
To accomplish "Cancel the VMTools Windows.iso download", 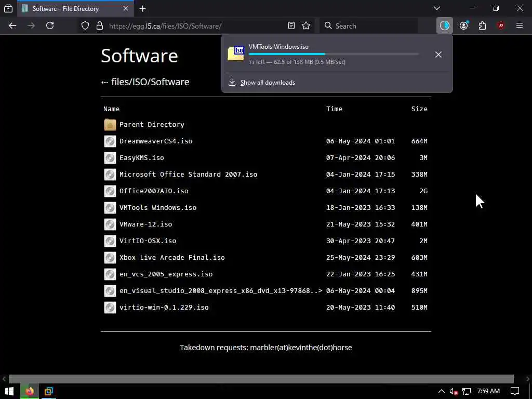I will click(x=438, y=55).
